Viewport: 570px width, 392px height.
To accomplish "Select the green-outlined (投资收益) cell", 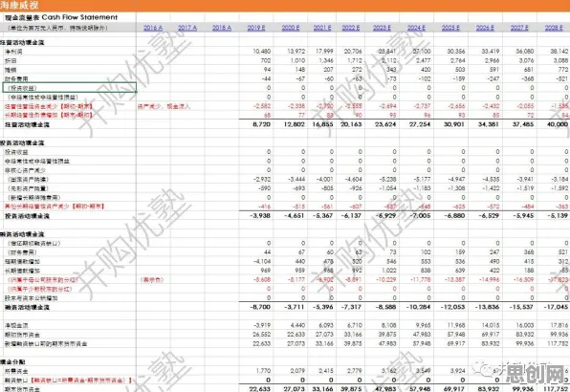I will pyautogui.click(x=70, y=88).
